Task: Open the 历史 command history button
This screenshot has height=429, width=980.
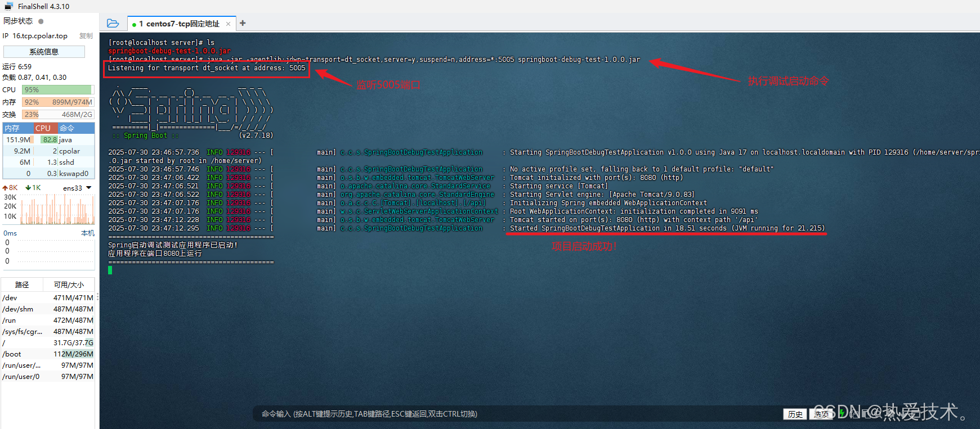Action: point(795,414)
